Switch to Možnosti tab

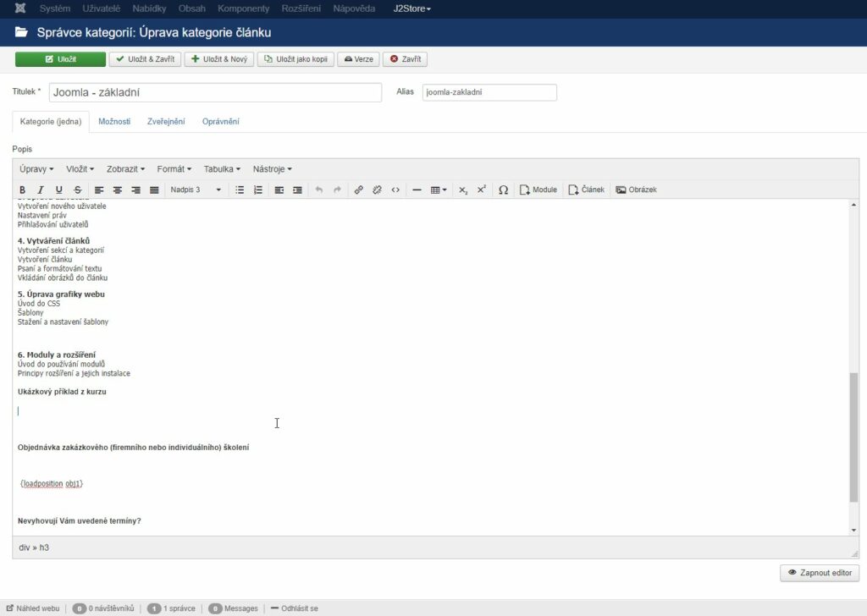tap(114, 122)
